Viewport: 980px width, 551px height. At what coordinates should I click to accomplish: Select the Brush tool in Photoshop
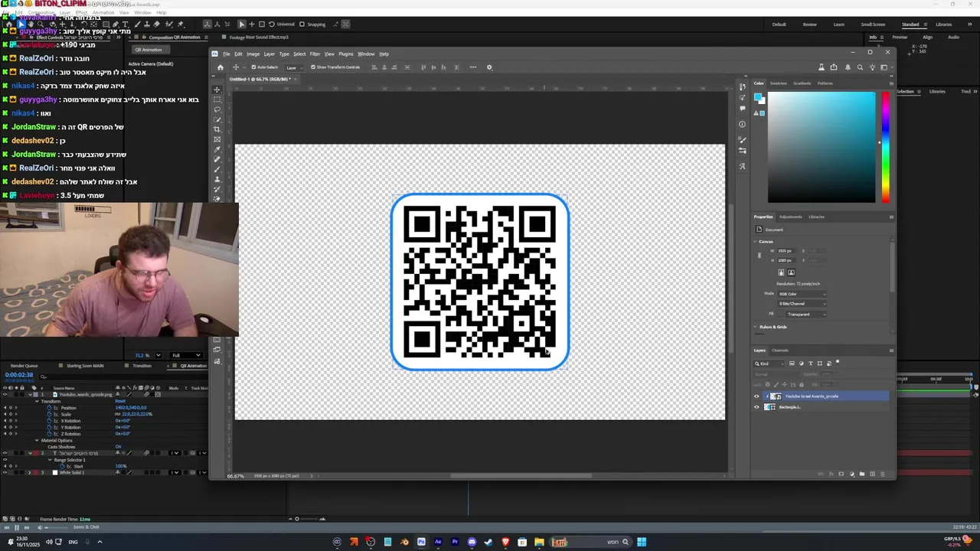click(217, 169)
